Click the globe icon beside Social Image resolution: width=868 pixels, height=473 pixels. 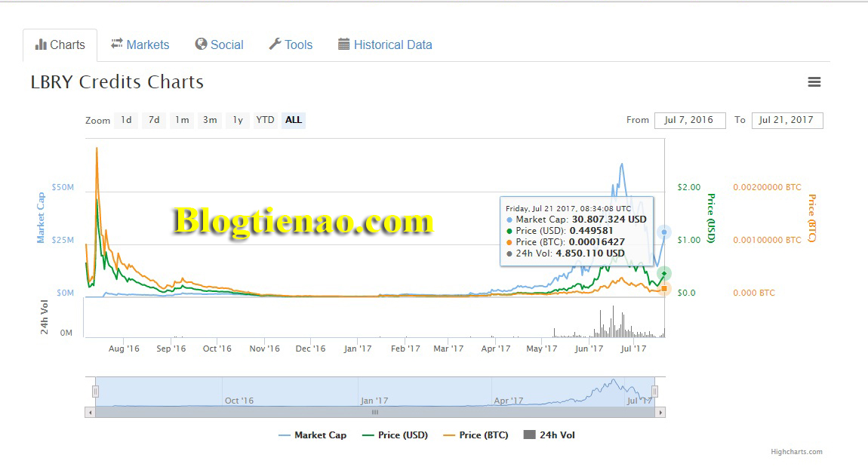(x=201, y=45)
